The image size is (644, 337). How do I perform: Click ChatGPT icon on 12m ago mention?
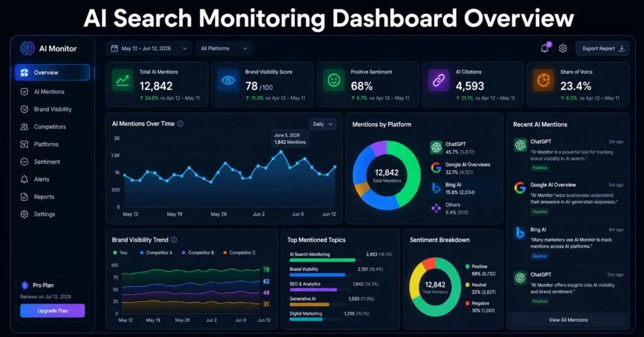(x=520, y=278)
